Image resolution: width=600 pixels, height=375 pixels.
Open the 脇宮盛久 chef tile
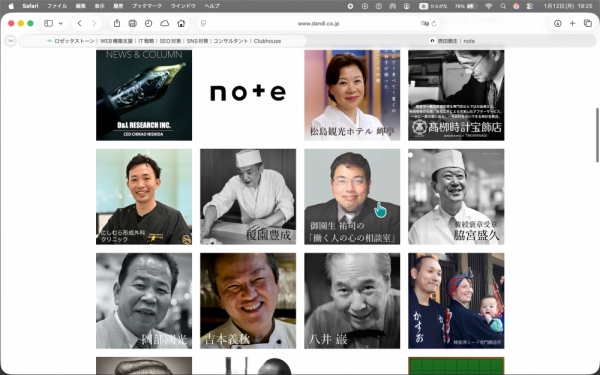coord(456,197)
